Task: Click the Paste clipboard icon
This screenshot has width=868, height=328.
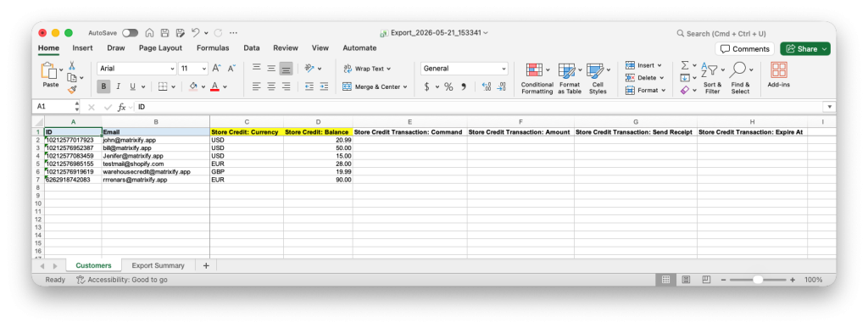Action: coord(48,71)
